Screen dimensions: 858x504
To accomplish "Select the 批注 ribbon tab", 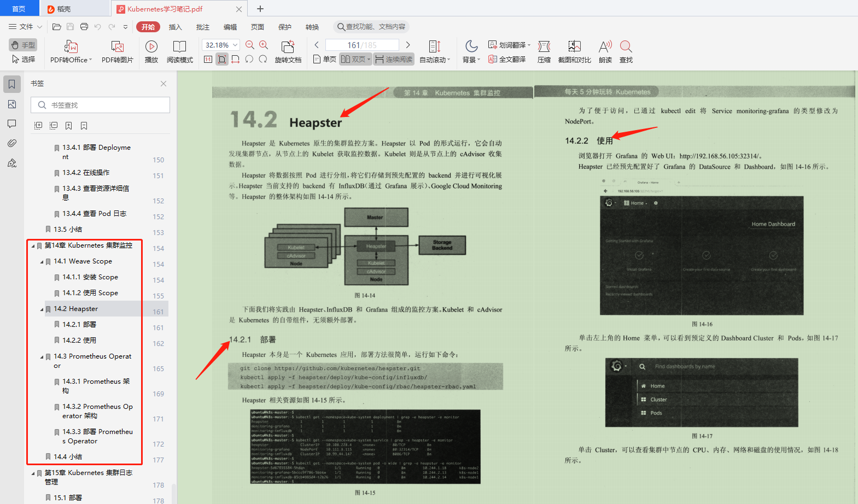I will coord(203,27).
